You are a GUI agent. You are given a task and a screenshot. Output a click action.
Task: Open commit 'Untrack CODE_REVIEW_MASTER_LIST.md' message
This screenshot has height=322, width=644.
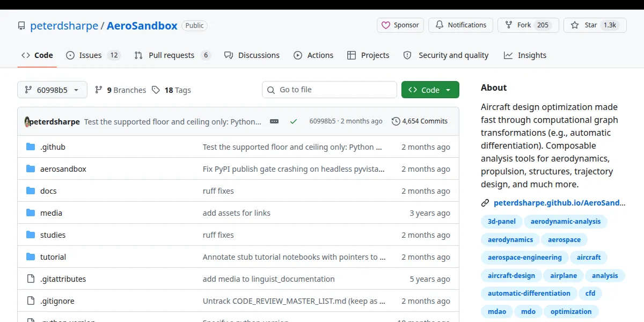294,301
